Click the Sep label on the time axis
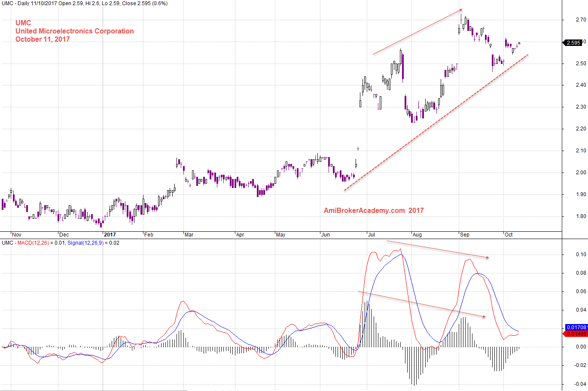Viewport: 588px width, 391px height. point(465,235)
